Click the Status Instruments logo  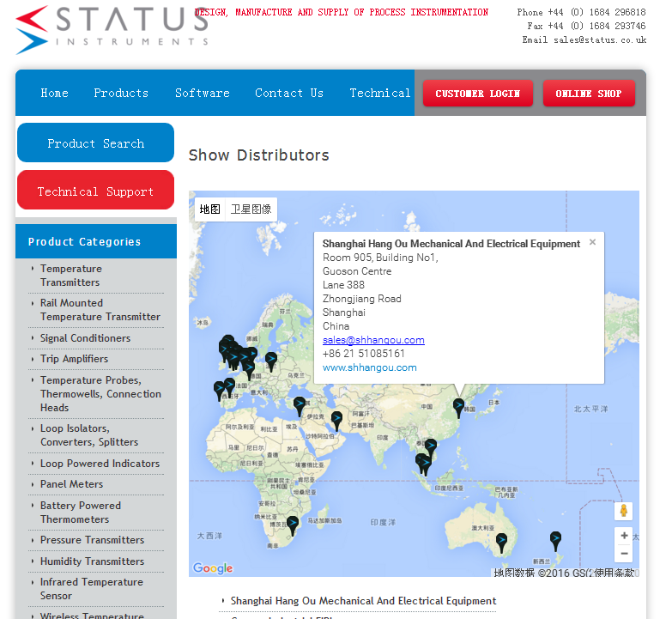[x=112, y=29]
